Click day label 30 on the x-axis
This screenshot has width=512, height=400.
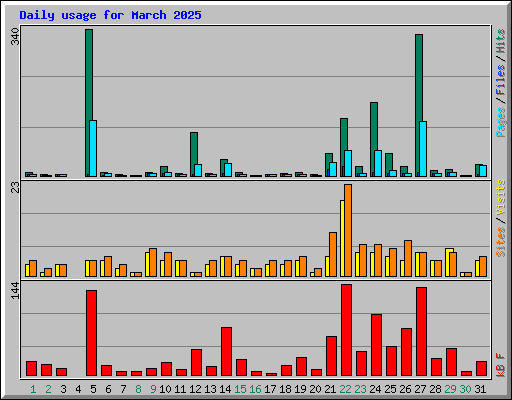(x=465, y=389)
